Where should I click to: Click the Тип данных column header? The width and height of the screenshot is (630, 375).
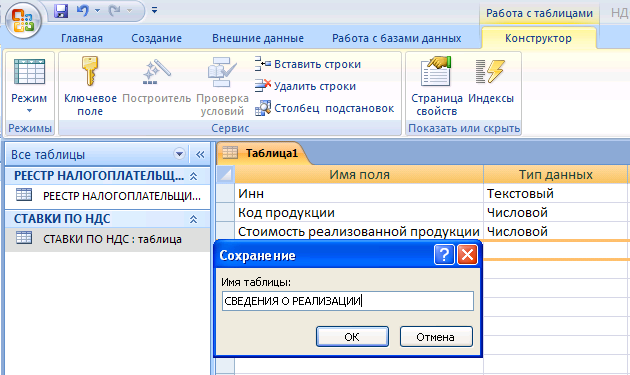click(556, 174)
